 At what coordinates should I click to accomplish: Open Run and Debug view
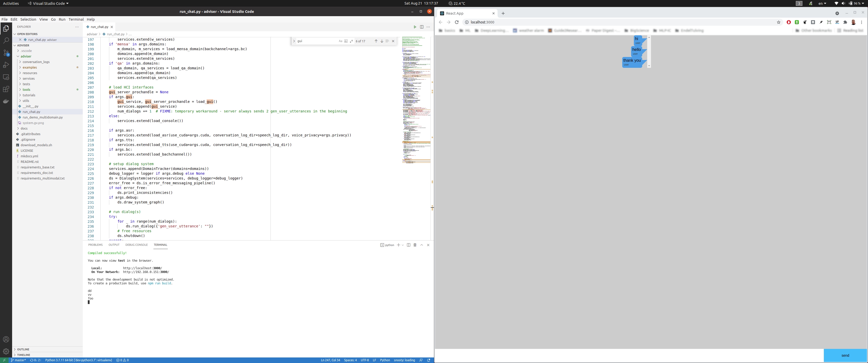[x=6, y=65]
